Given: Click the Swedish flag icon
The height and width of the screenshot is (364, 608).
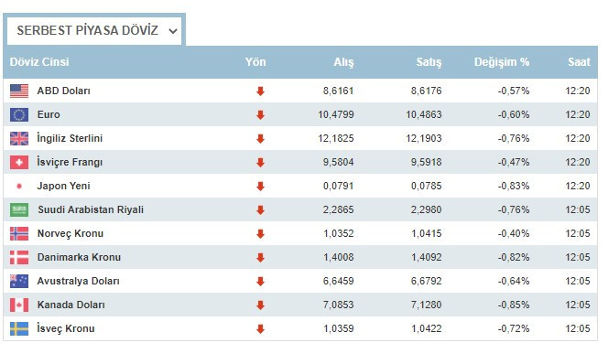Looking at the screenshot, I should tap(19, 328).
